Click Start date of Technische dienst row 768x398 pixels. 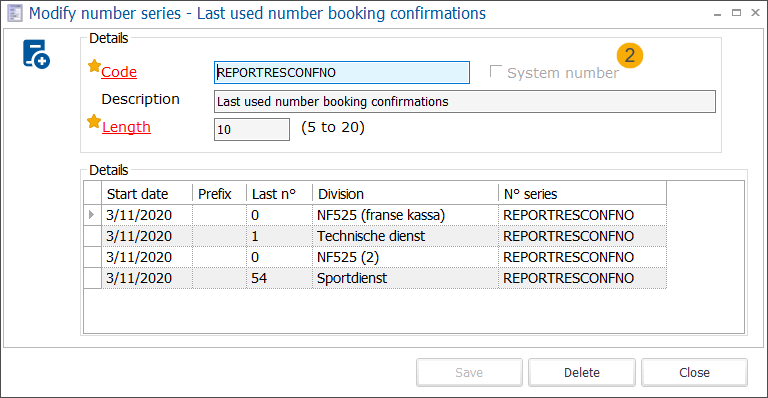pos(147,236)
